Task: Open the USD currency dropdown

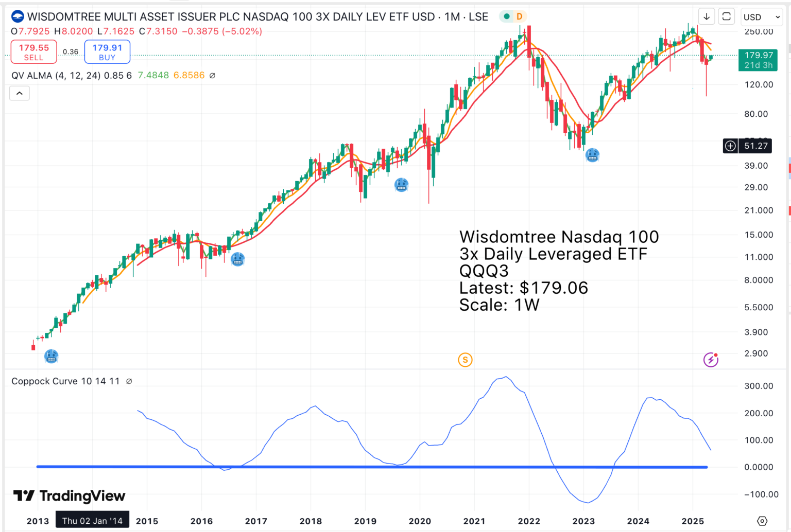Action: coord(761,16)
